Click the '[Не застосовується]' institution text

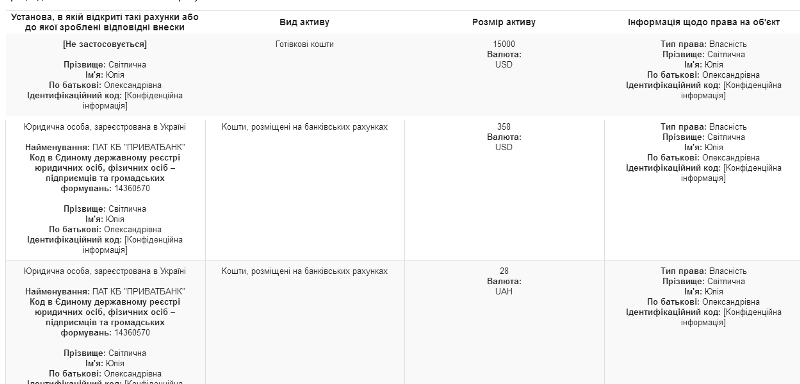[105, 44]
